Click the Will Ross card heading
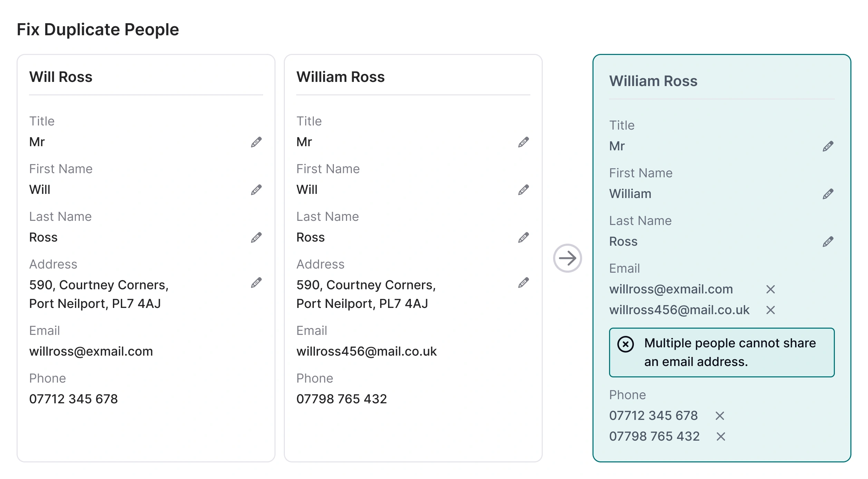Image resolution: width=868 pixels, height=479 pixels. [x=61, y=77]
